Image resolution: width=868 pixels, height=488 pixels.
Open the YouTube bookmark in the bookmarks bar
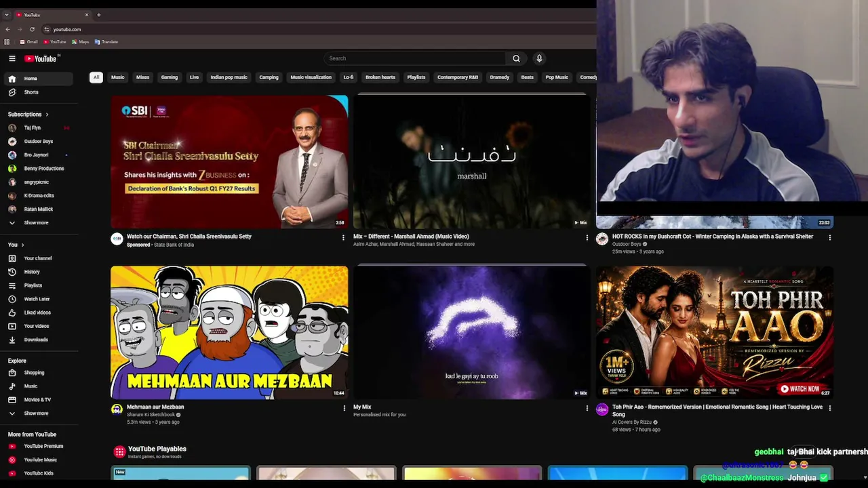point(55,42)
